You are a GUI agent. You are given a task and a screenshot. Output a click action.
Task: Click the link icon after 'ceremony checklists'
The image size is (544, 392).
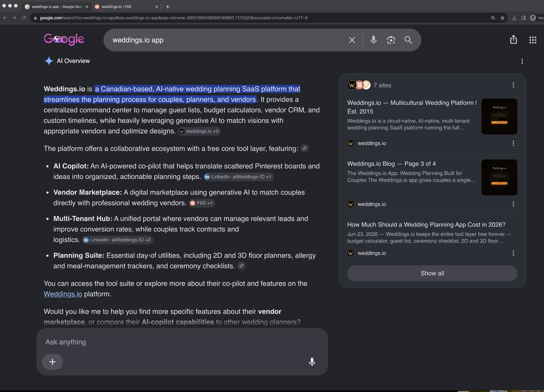241,266
